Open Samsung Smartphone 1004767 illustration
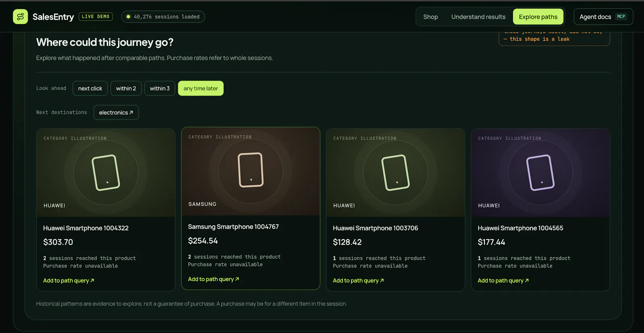Viewport: 644px width, 333px height. click(250, 171)
